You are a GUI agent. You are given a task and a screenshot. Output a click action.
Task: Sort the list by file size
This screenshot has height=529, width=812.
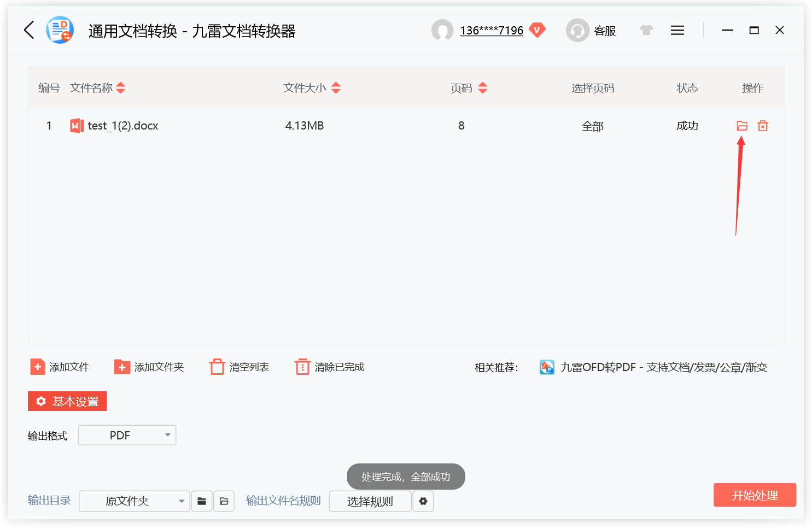point(336,88)
